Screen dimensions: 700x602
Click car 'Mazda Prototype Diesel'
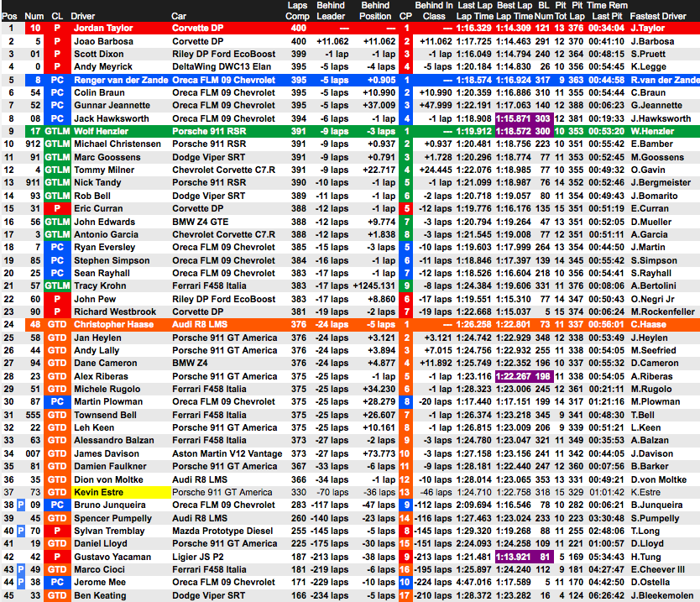pos(222,531)
